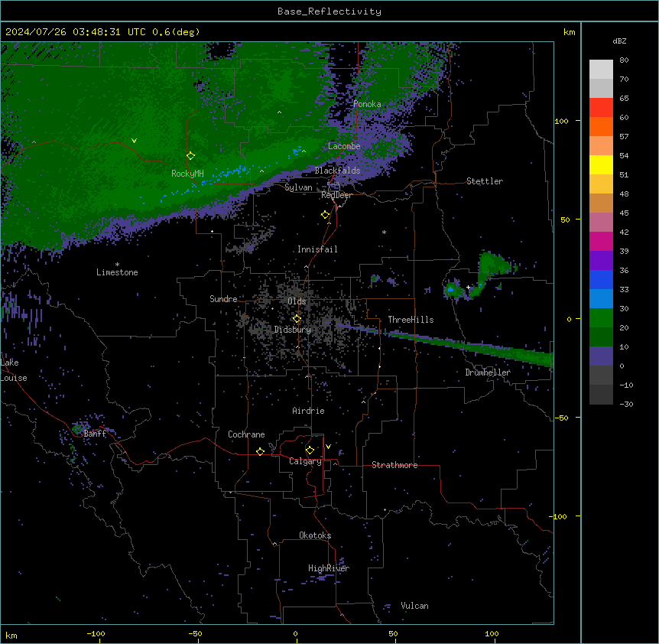Click the Cochrane town label
This screenshot has width=659, height=644.
[246, 434]
